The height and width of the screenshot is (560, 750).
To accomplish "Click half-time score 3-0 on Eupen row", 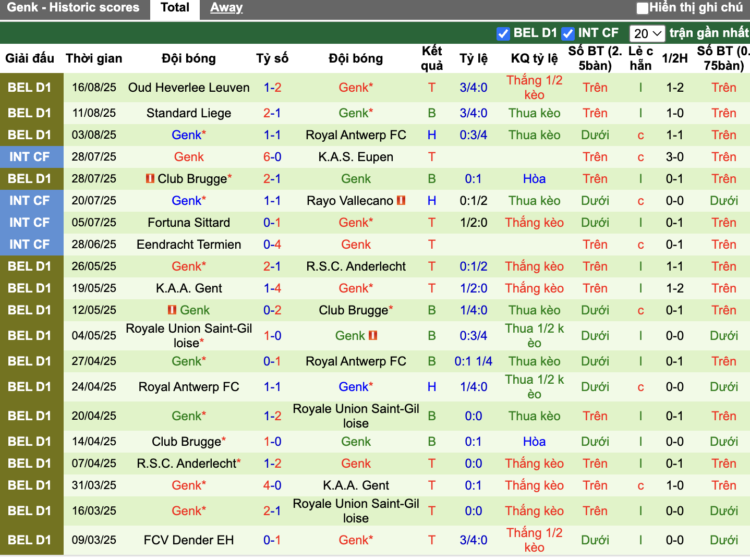I will 675,157.
